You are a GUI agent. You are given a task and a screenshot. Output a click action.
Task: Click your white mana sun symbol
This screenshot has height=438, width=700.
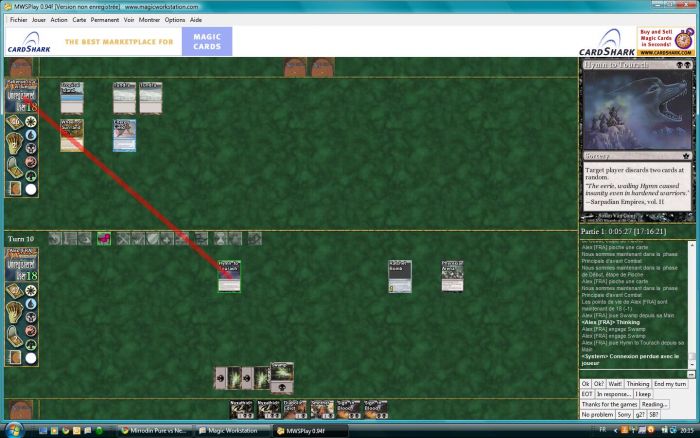(x=31, y=291)
